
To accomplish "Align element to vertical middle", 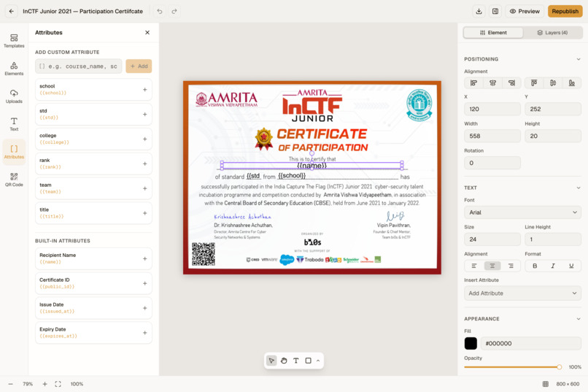I will (x=553, y=83).
